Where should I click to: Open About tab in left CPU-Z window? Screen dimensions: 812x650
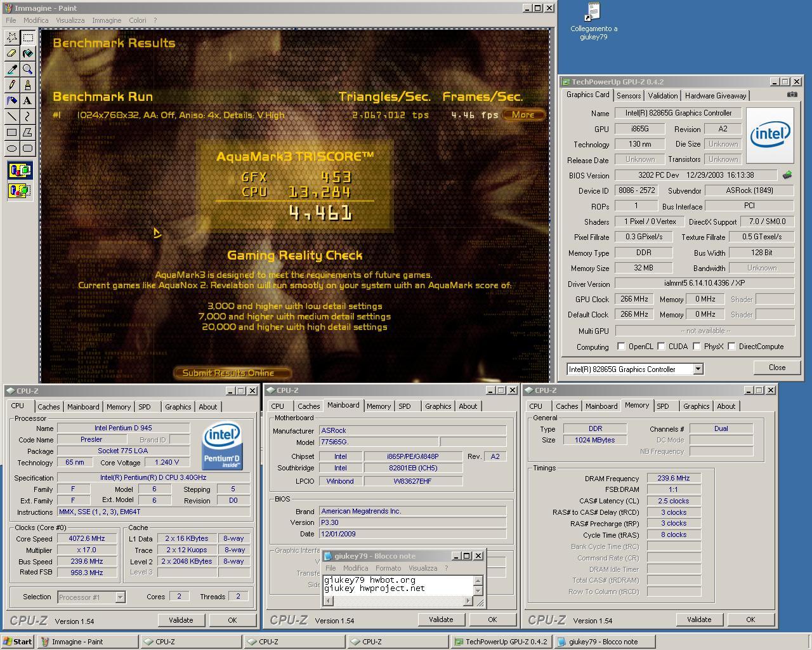(208, 407)
